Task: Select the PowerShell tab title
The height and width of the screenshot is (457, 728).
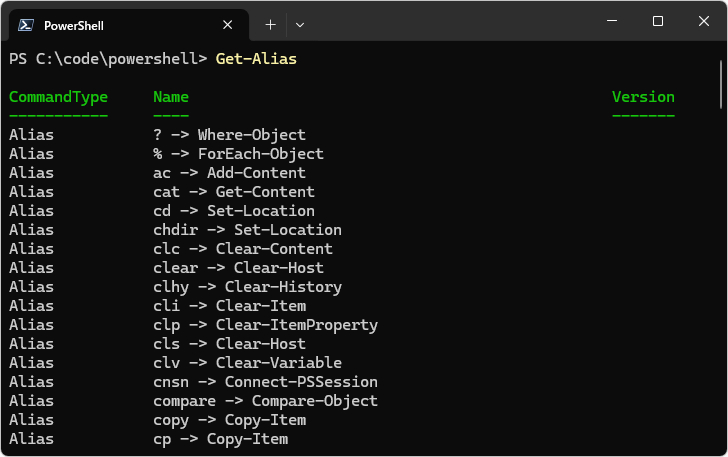Action: (x=73, y=25)
